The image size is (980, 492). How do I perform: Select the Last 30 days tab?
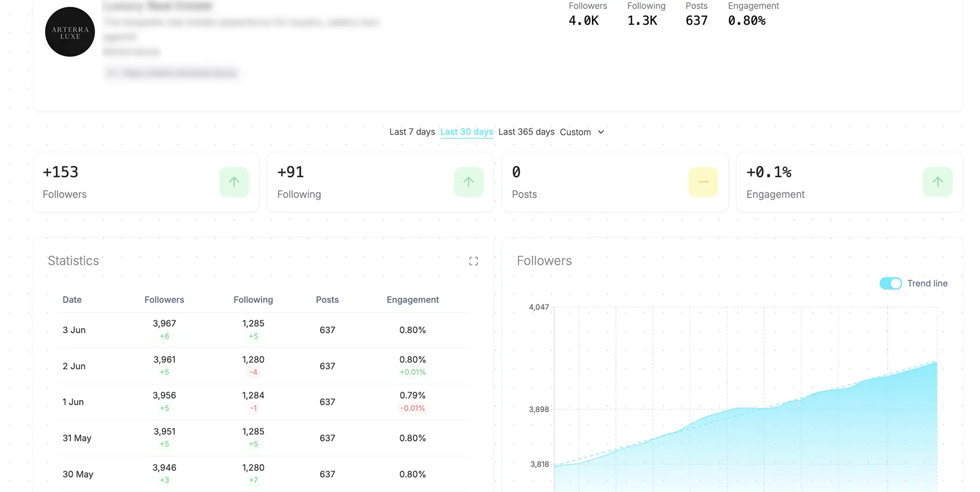coord(466,132)
